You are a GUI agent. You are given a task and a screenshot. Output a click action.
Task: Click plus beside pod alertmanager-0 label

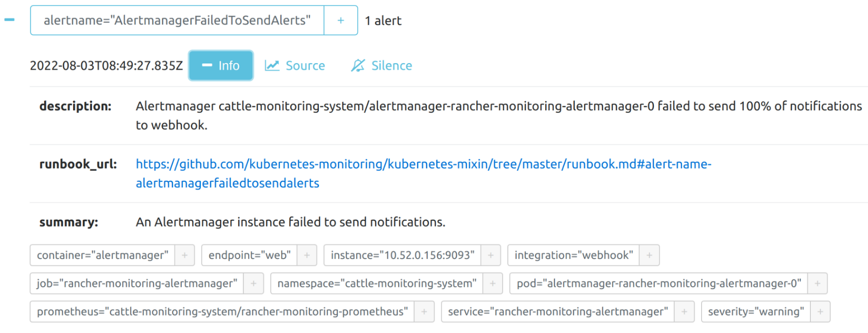pos(817,284)
